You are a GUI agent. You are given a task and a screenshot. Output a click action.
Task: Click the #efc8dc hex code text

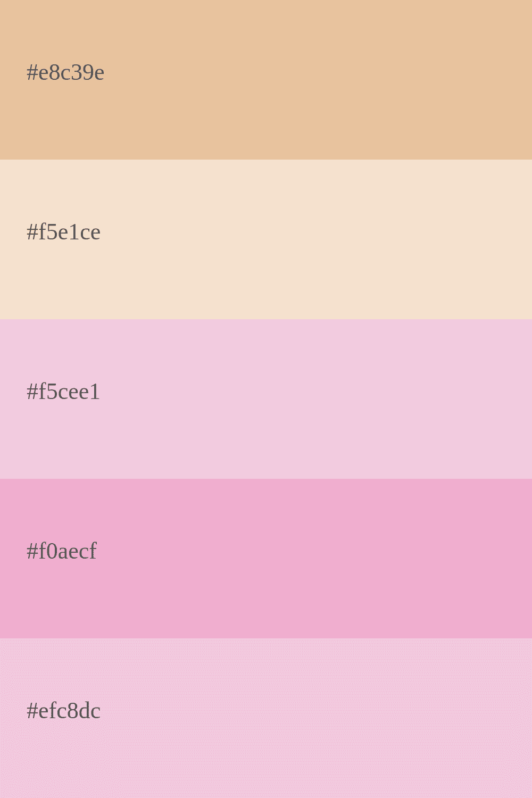(x=63, y=711)
